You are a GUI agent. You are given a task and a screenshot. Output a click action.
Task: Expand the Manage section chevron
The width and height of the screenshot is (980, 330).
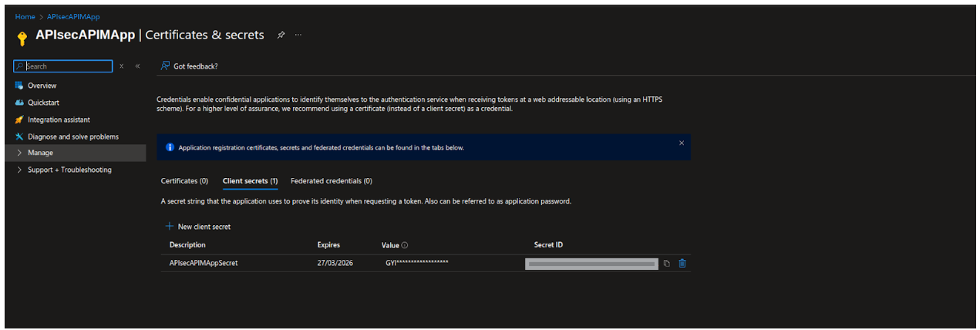tap(19, 153)
